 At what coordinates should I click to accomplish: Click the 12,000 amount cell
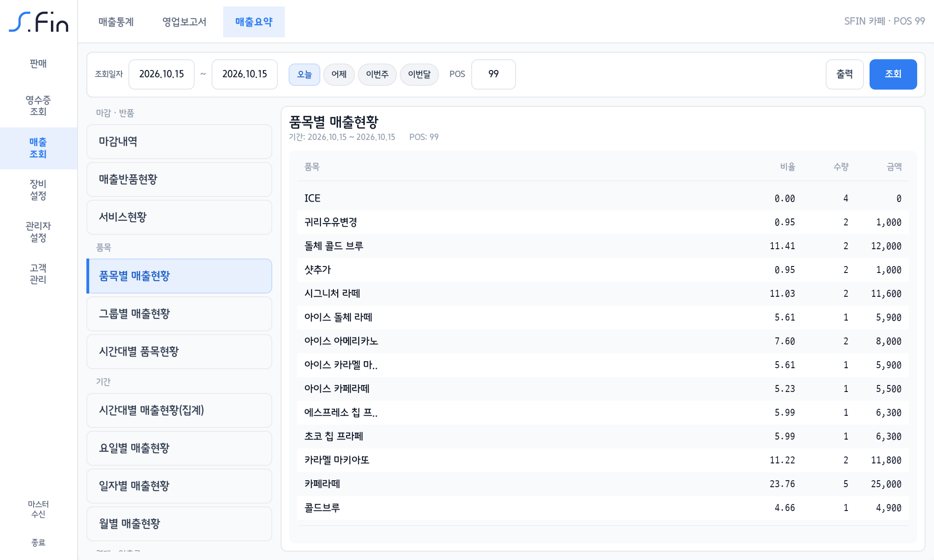pos(886,246)
